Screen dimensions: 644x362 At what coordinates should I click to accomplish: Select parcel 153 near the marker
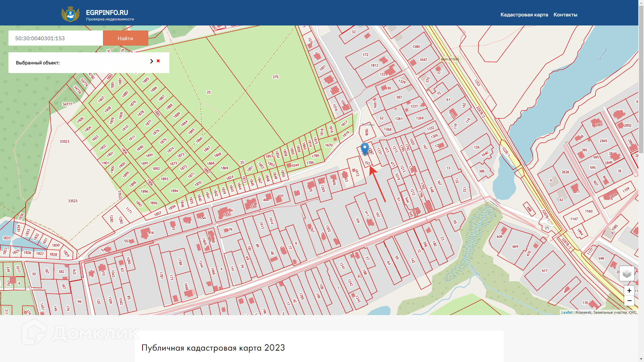tap(367, 163)
